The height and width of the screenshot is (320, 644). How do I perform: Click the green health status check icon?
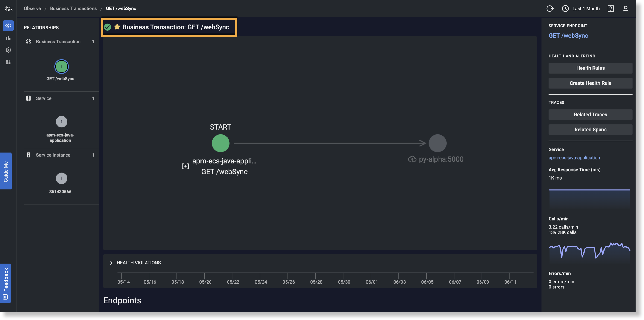(108, 27)
